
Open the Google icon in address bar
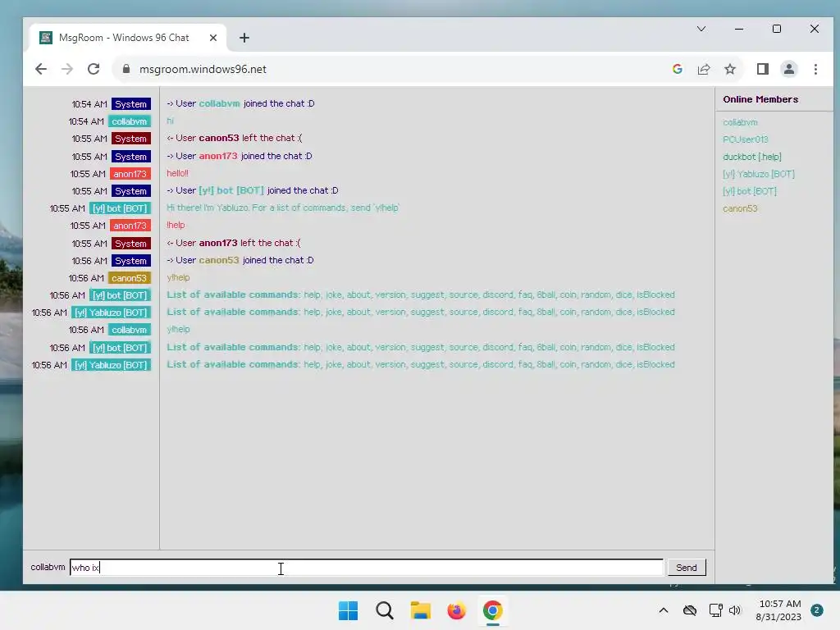(x=677, y=69)
